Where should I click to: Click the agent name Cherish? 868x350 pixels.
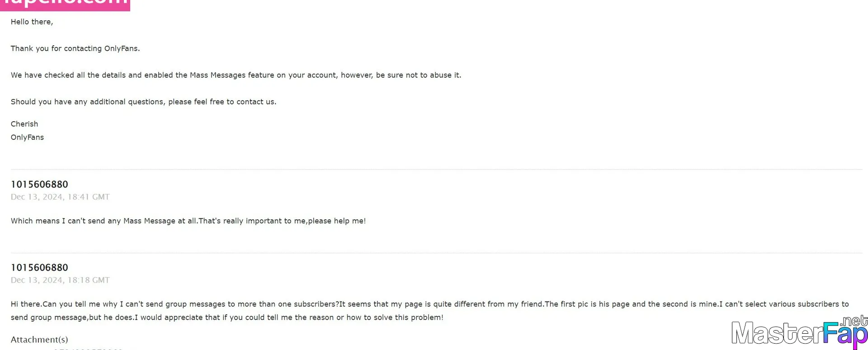point(24,124)
